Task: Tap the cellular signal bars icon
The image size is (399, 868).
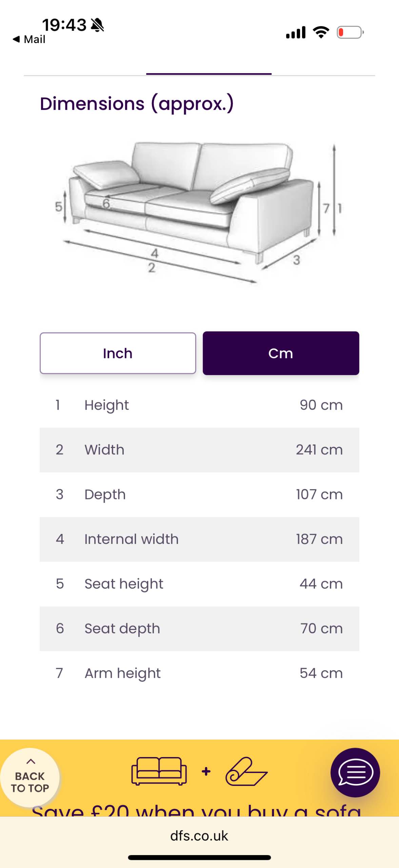Action: [x=296, y=33]
